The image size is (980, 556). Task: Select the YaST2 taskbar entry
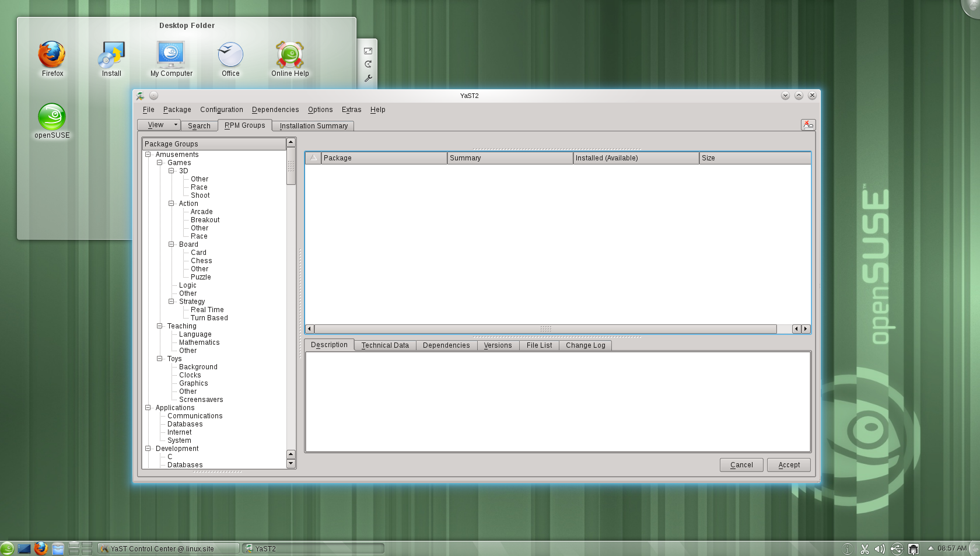point(313,548)
